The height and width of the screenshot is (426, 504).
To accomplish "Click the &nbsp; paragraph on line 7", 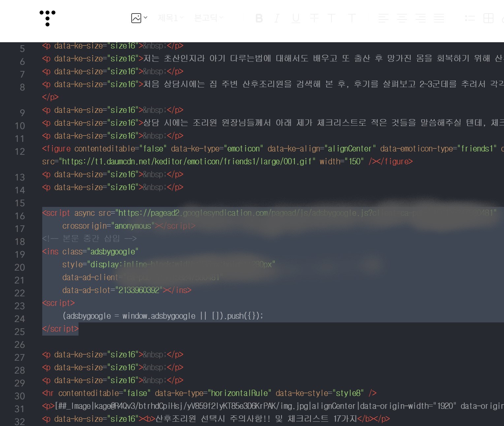I will pyautogui.click(x=113, y=72).
